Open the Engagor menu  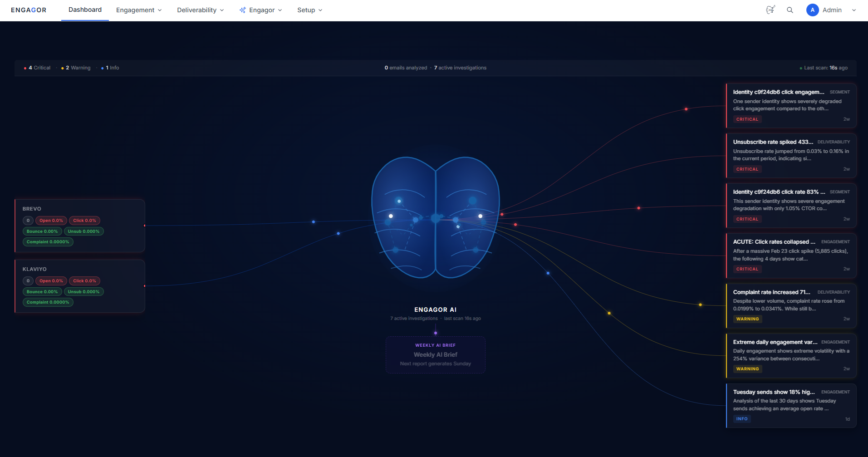pyautogui.click(x=261, y=10)
